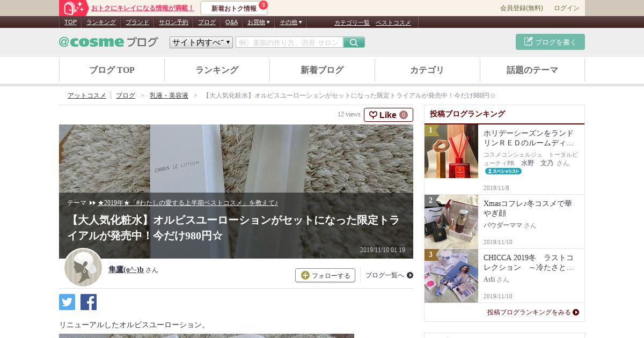The height and width of the screenshot is (338, 644).
Task: Open 投稿ブログランキングをみる link
Action: tap(532, 312)
